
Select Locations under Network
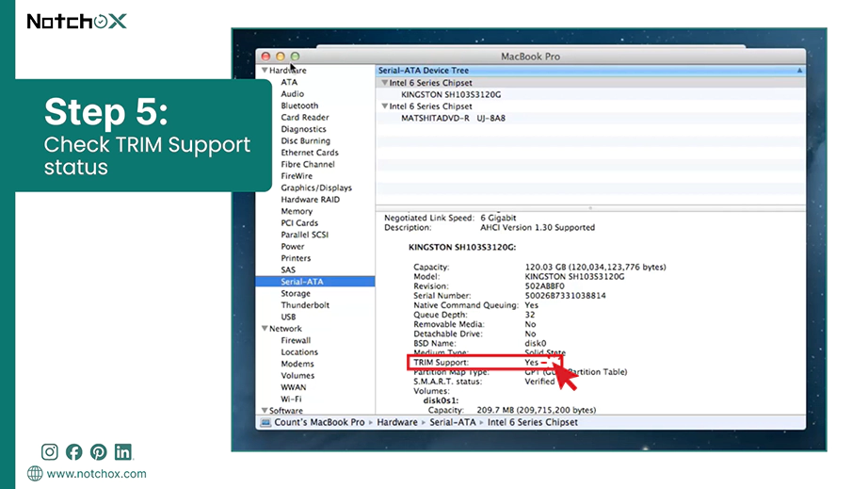coord(299,352)
